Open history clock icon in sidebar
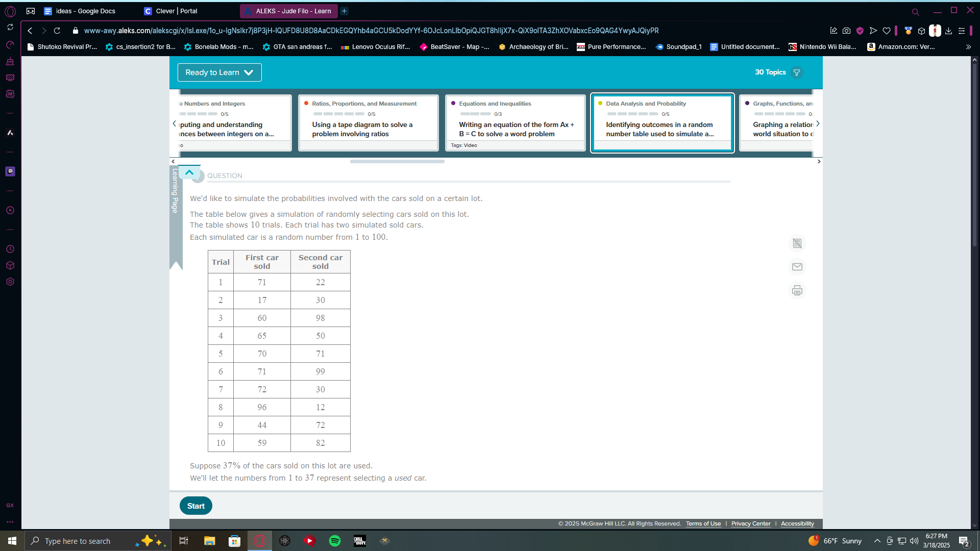The image size is (980, 551). click(10, 249)
